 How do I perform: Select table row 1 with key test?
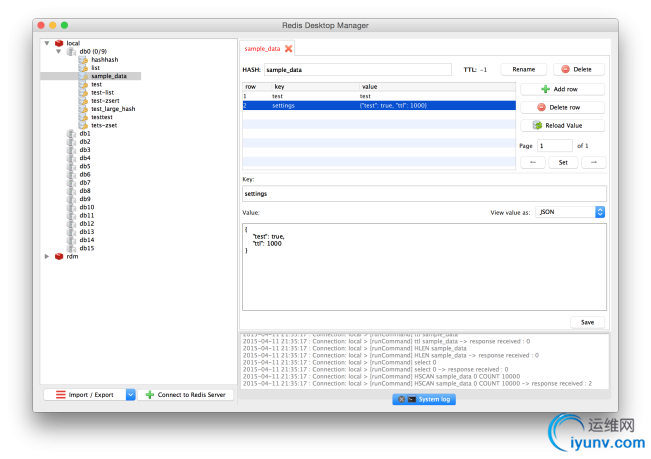379,96
